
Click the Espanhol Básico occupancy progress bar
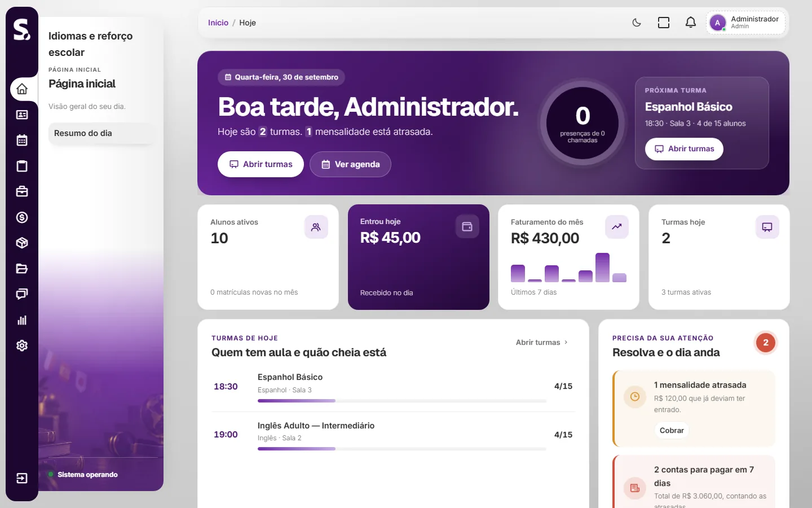pos(402,401)
